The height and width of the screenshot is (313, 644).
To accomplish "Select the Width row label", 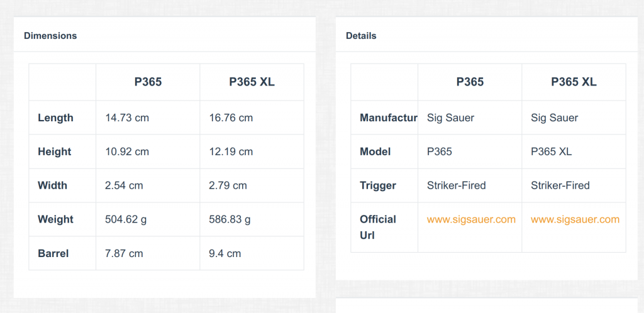I will click(53, 185).
